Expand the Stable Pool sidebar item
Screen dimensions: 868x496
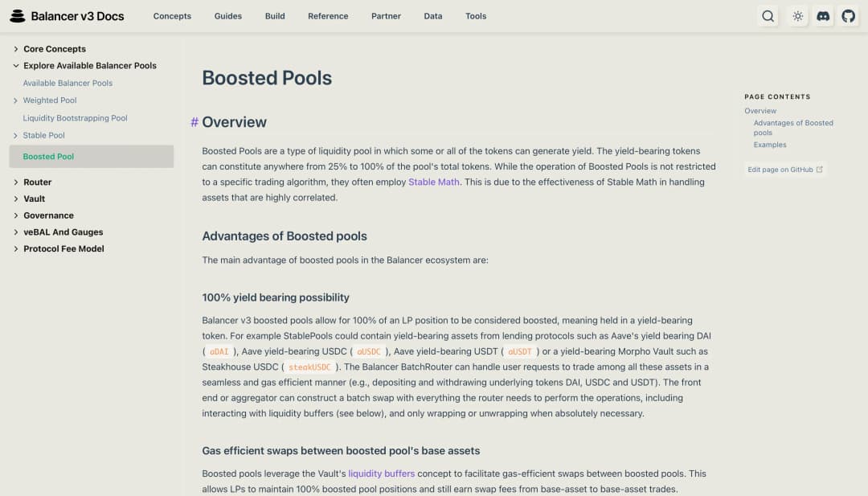click(16, 136)
